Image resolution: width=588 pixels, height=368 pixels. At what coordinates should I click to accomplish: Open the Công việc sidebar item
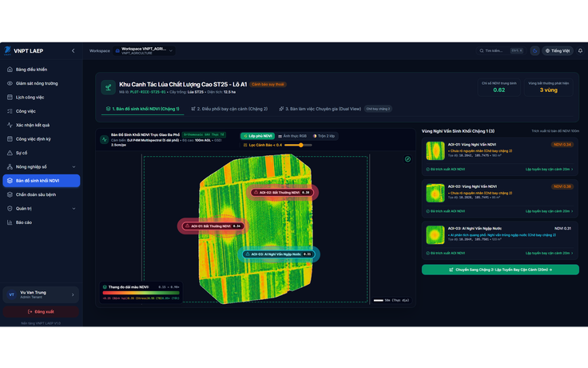tap(42, 111)
